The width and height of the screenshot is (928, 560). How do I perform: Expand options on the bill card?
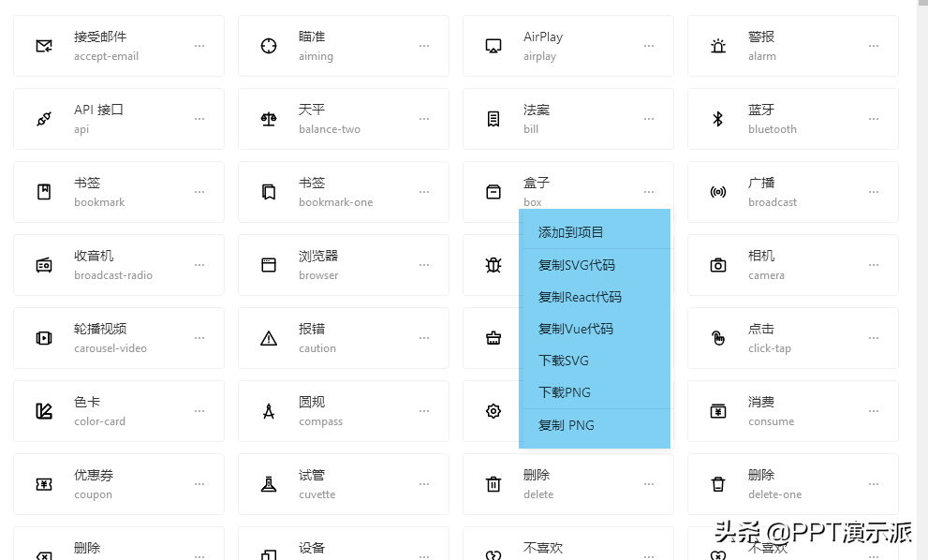tap(649, 119)
